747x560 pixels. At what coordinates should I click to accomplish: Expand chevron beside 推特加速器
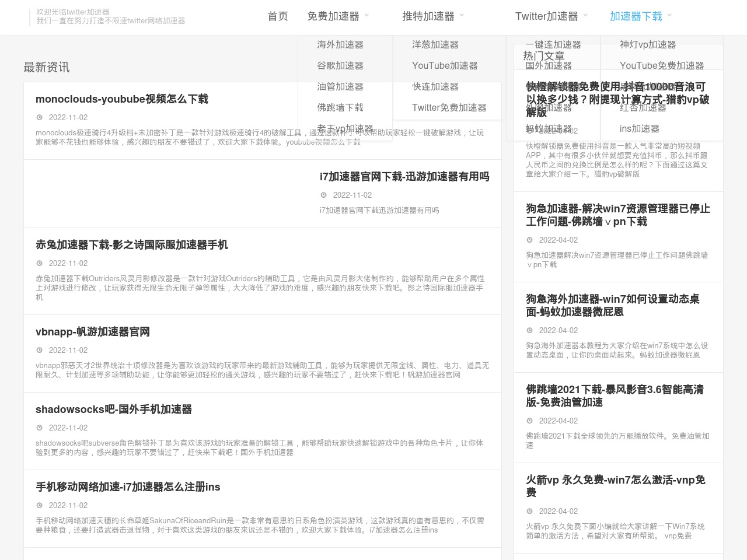[462, 16]
